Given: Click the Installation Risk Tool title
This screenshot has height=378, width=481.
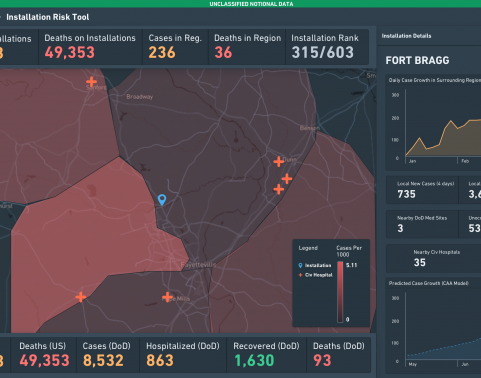Looking at the screenshot, I should pyautogui.click(x=48, y=17).
